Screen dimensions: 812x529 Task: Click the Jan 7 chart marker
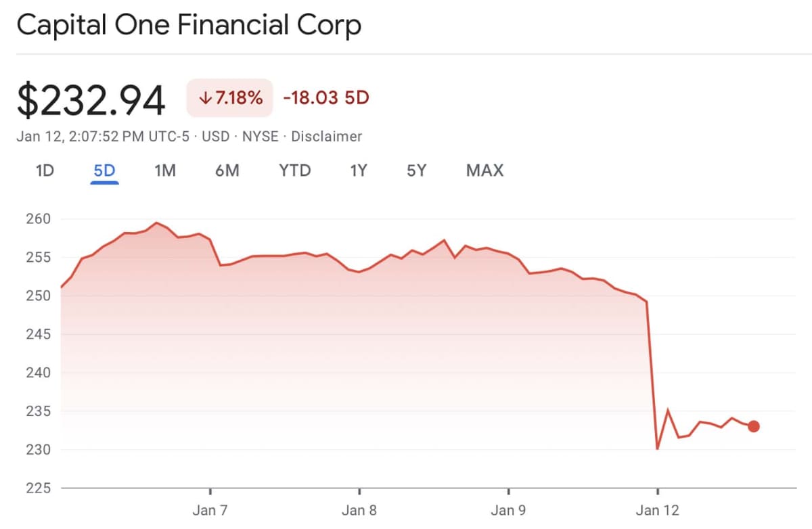pyautogui.click(x=210, y=510)
